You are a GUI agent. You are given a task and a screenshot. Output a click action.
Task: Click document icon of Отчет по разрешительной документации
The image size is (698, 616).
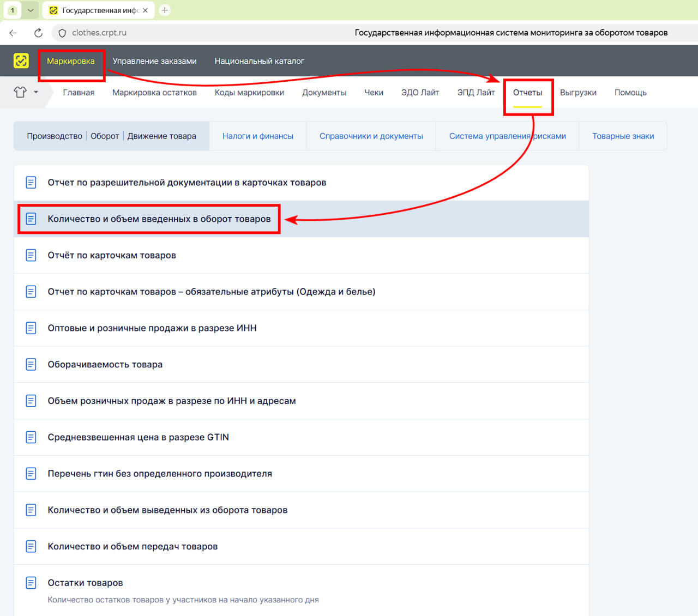(31, 182)
